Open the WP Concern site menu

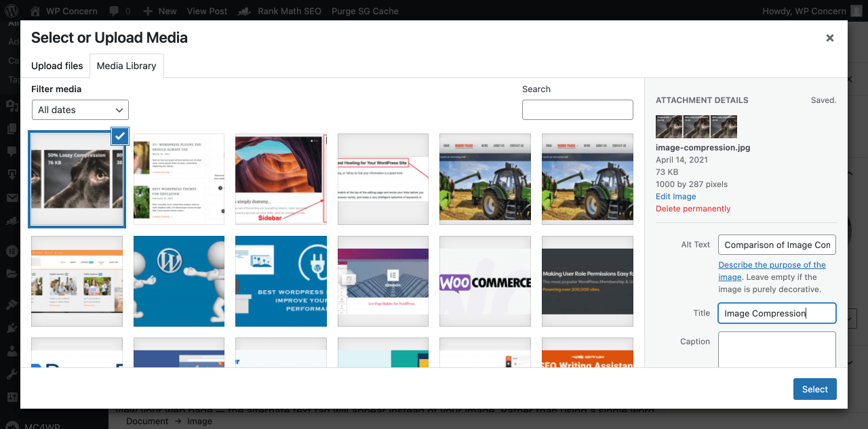pos(64,11)
